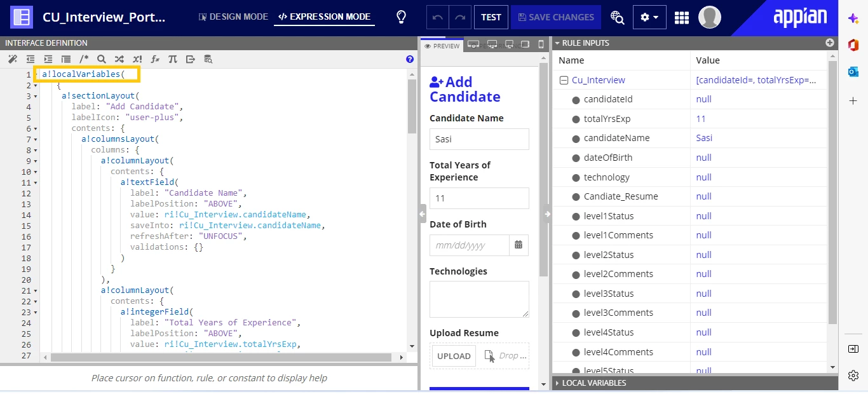Image resolution: width=868 pixels, height=394 pixels.
Task: Switch to EXPRESSION MODE
Action: (325, 17)
